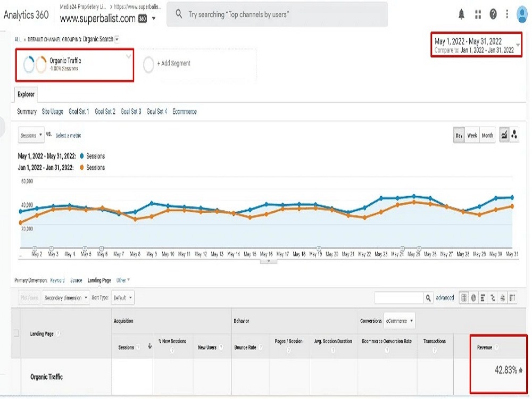Click the table filter search box
This screenshot has width=532, height=399.
coord(398,298)
